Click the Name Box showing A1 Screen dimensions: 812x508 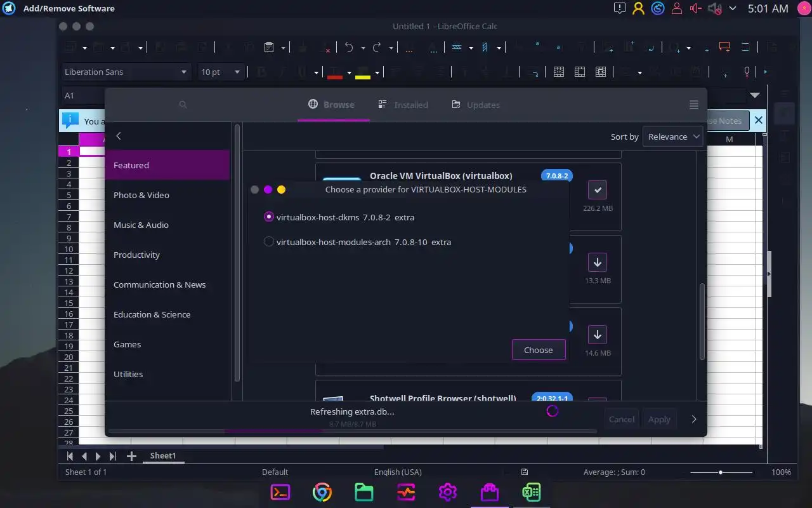tap(82, 95)
